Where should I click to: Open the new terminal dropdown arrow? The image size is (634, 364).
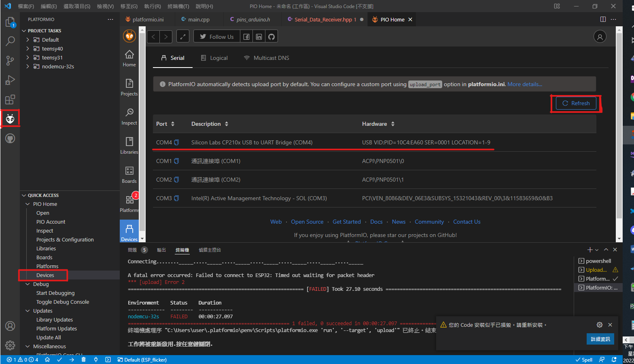597,250
